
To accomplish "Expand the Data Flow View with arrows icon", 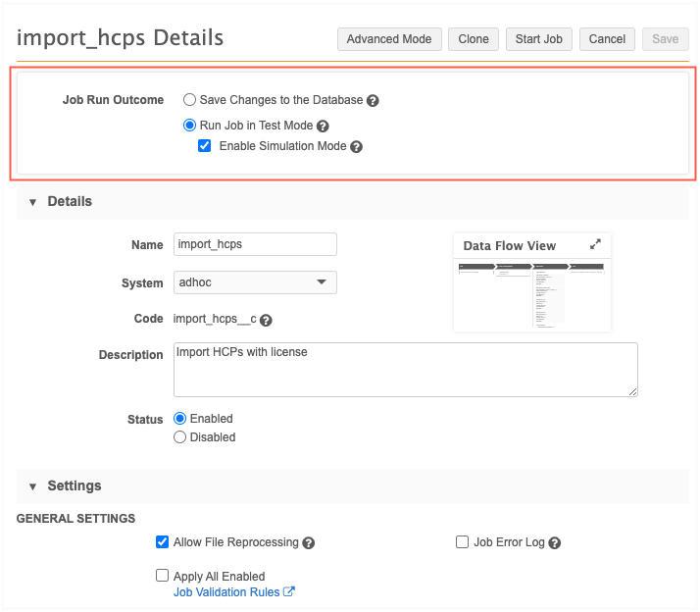I will [595, 245].
